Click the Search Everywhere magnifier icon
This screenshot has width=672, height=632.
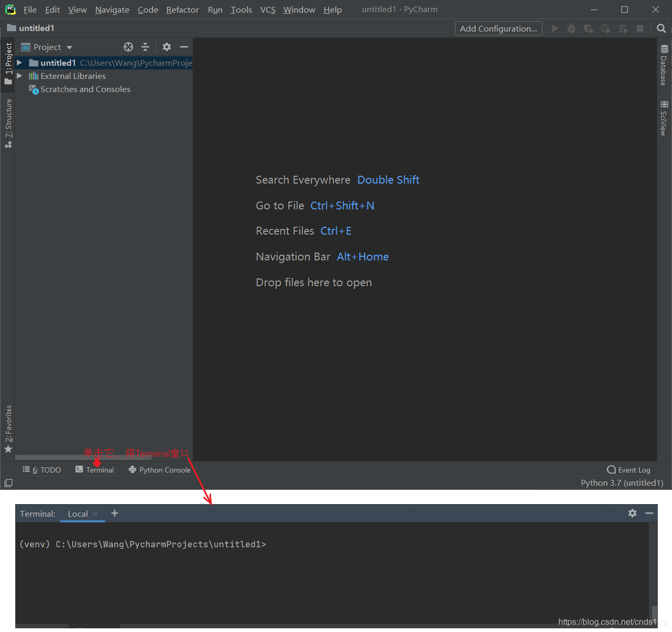661,28
